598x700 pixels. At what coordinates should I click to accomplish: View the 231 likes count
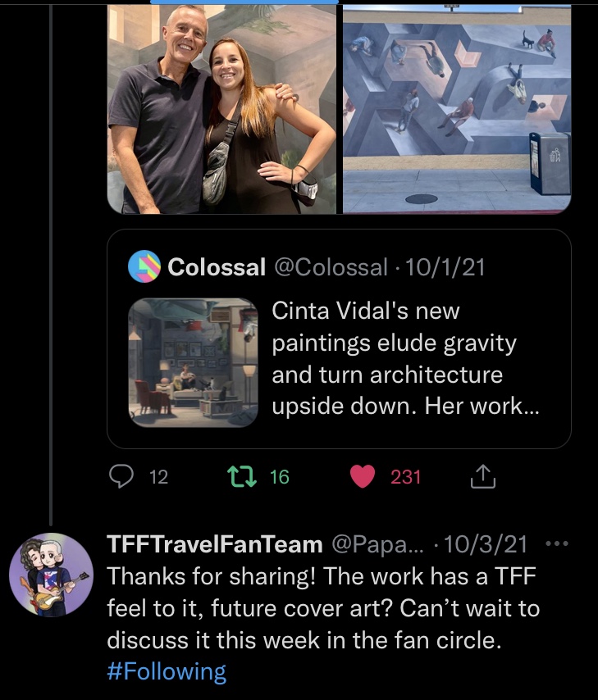click(x=405, y=476)
